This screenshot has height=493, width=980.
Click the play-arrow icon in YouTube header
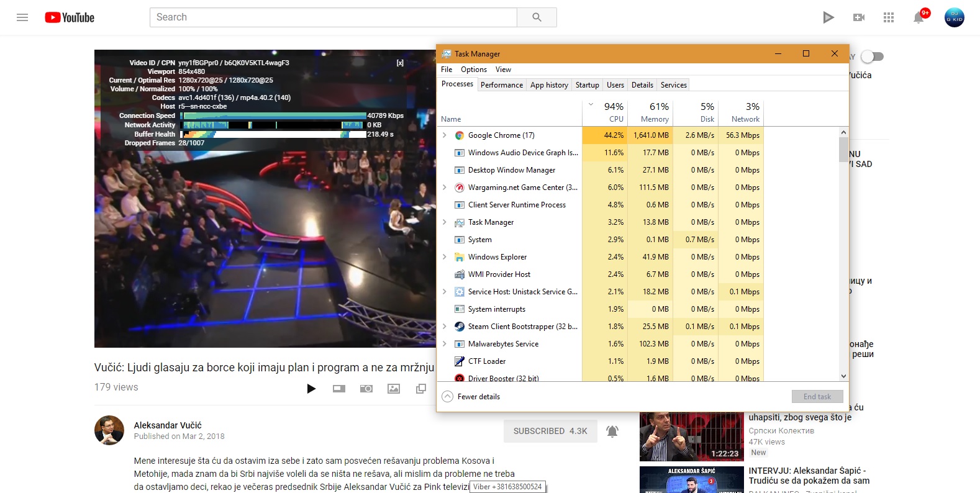click(828, 17)
